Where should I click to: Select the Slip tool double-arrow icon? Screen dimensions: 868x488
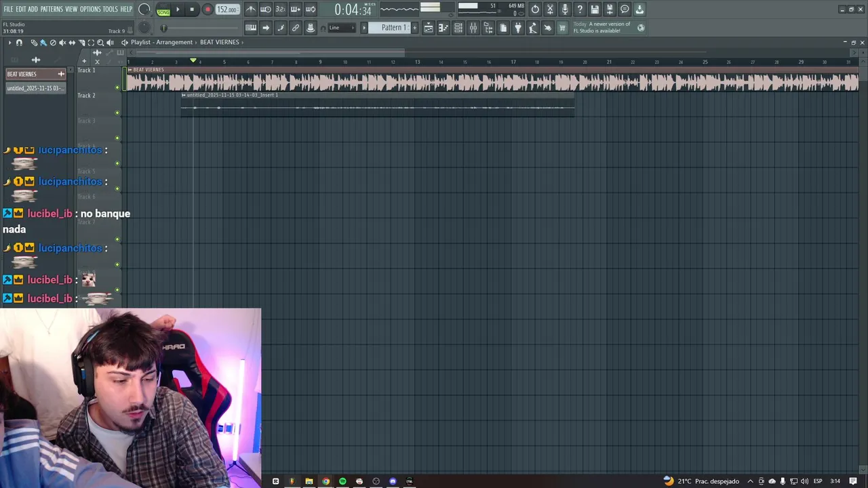click(x=72, y=42)
